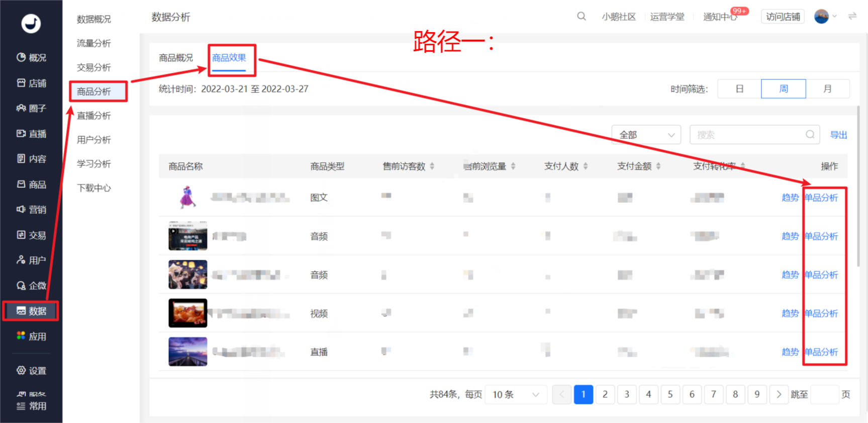Open 商品分析 submenu item
Image resolution: width=868 pixels, height=423 pixels.
(94, 91)
